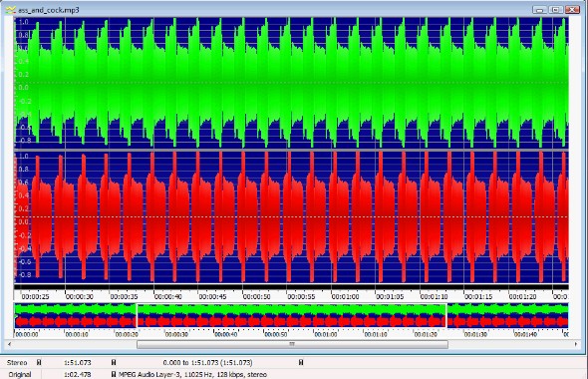Click the -0.8 amplitude label on the red channel
Viewport: 588px width, 379px height.
pos(24,274)
